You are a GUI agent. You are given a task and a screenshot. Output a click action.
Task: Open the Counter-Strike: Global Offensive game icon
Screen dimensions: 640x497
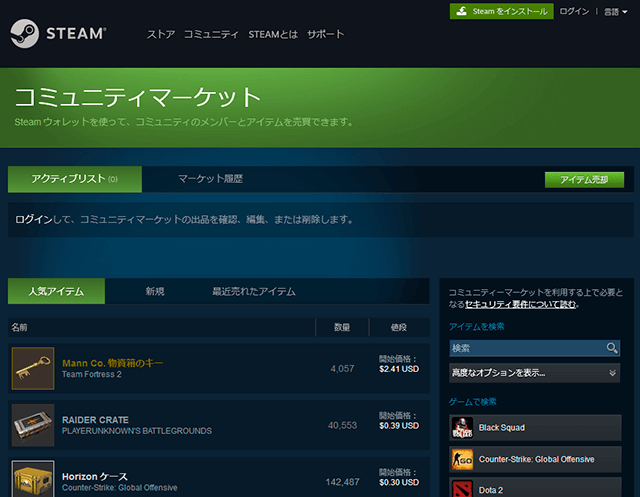pos(462,459)
